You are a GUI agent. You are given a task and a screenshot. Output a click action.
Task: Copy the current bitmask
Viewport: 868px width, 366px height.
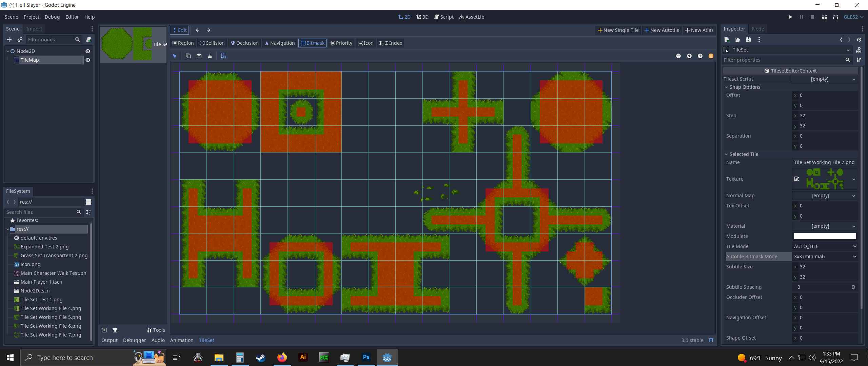click(x=188, y=56)
